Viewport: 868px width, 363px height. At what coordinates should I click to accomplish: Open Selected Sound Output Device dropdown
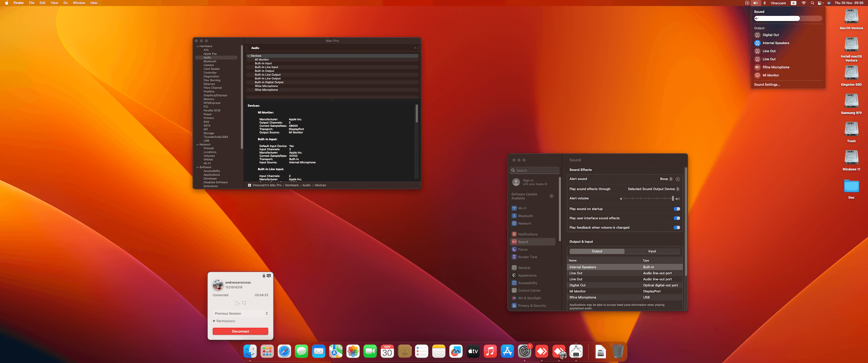click(653, 189)
